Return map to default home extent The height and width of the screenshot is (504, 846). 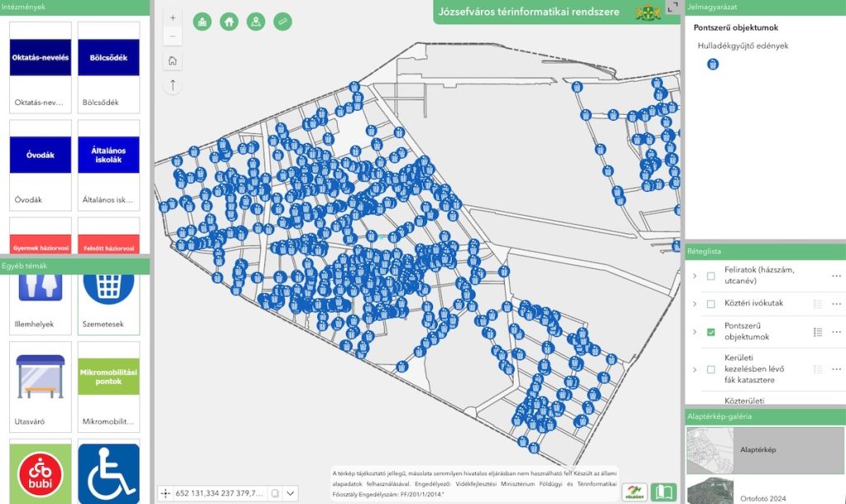[172, 60]
